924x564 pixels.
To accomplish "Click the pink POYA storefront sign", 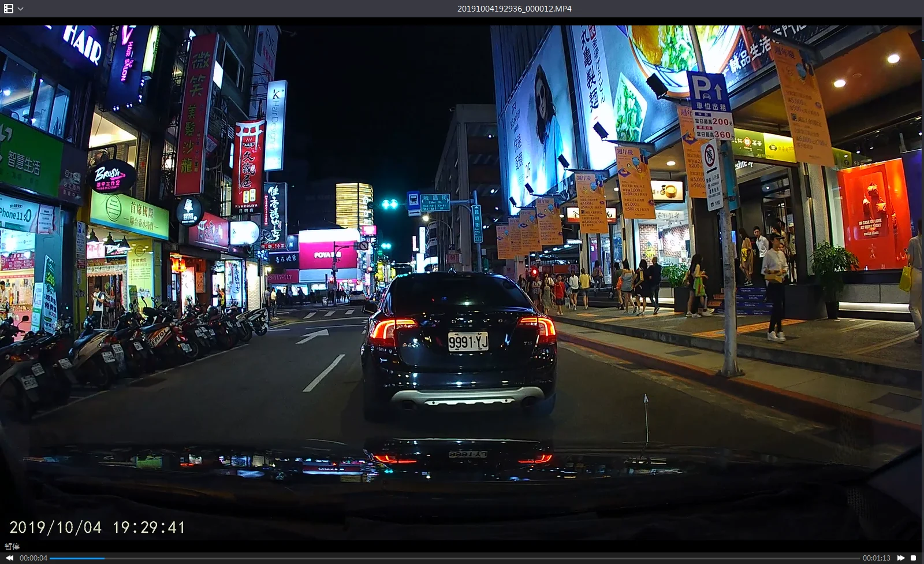I will pos(327,254).
